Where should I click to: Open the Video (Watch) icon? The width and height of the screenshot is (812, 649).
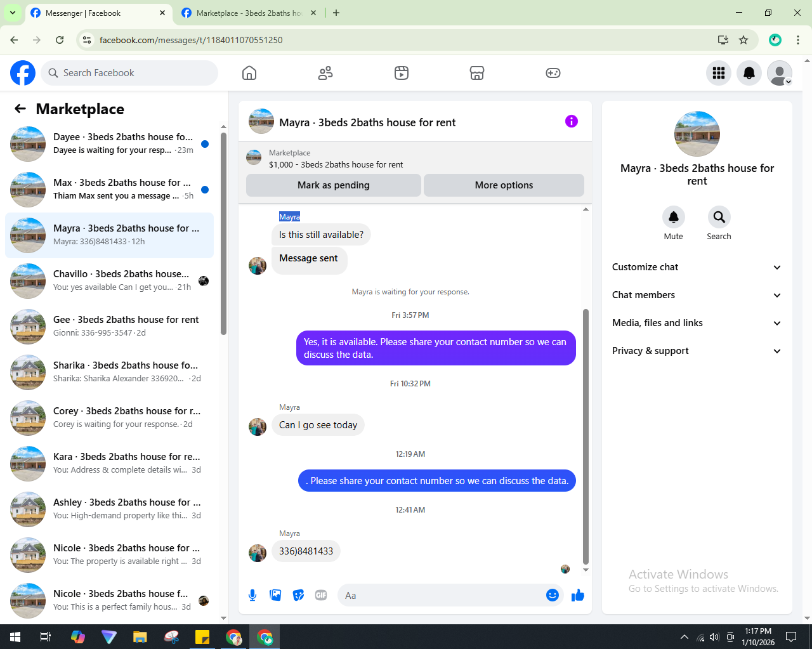point(402,73)
